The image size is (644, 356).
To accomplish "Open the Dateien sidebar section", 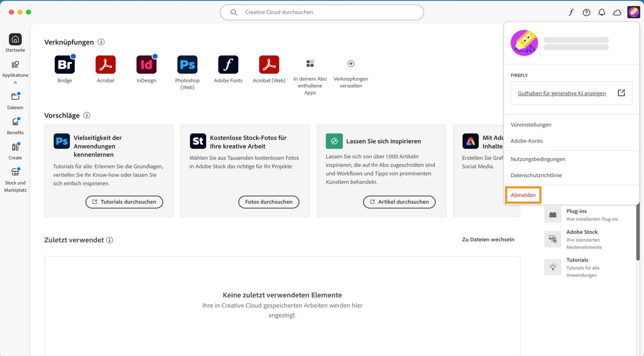I will (15, 97).
